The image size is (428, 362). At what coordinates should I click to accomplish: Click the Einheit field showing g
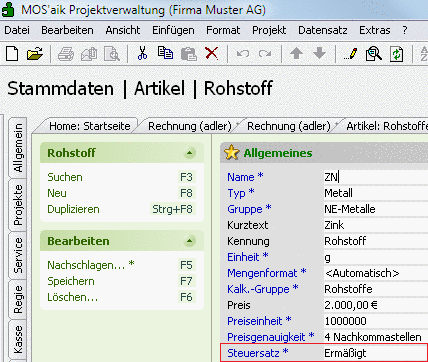coord(376,257)
